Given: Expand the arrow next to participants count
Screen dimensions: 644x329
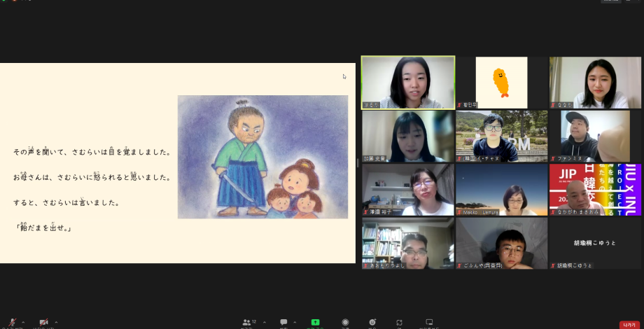Looking at the screenshot, I should 264,322.
